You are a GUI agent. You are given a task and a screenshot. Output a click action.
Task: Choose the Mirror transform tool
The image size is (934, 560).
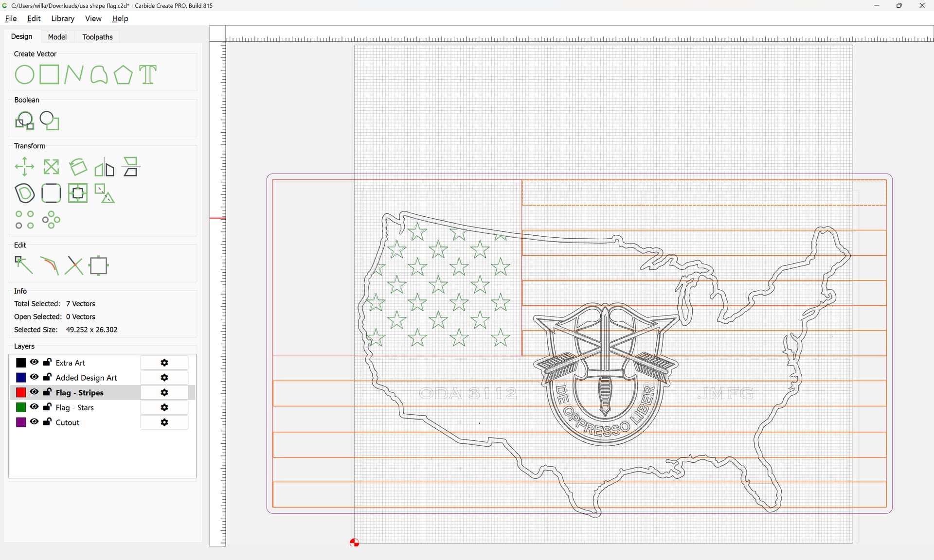(x=104, y=167)
